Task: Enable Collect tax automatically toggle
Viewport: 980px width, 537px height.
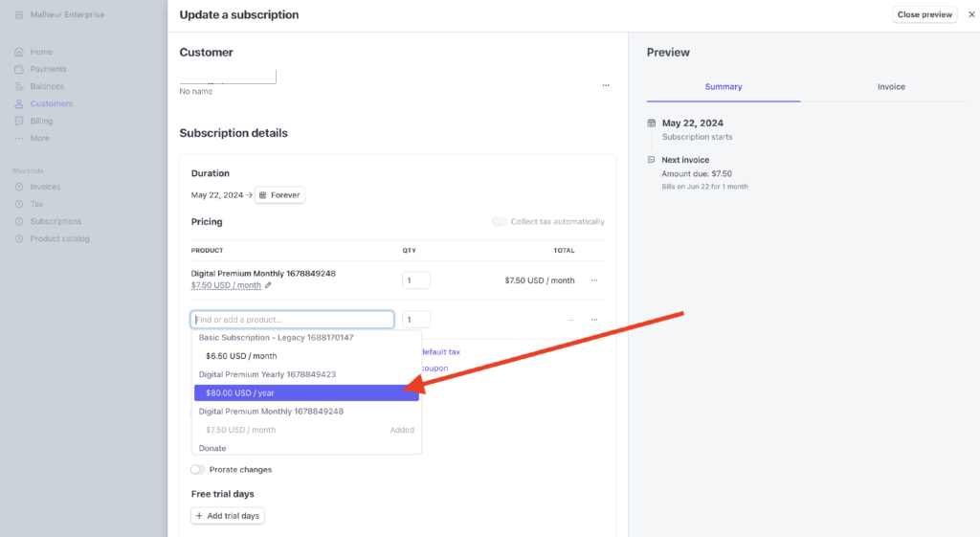Action: tap(499, 221)
